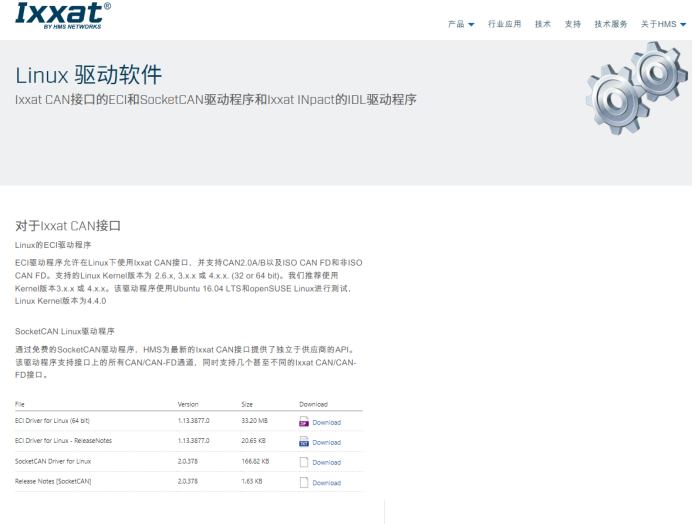Click file icon for SocketCAN Driver for Linux
Screen dimensions: 693x524
click(304, 462)
